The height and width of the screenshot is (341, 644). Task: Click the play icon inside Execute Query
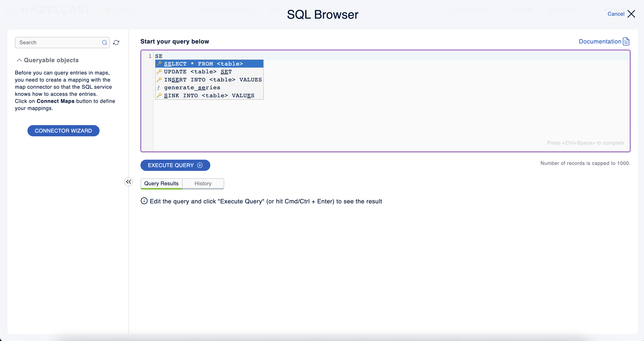(x=200, y=165)
